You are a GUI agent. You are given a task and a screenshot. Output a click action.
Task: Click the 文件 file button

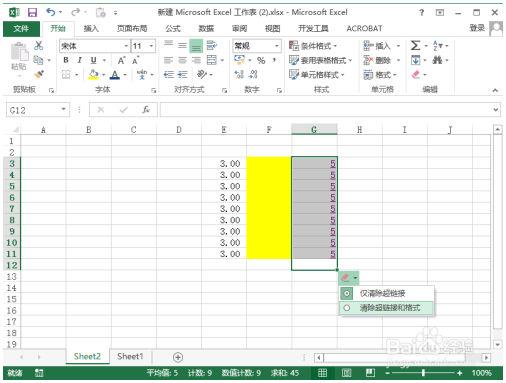pyautogui.click(x=21, y=28)
